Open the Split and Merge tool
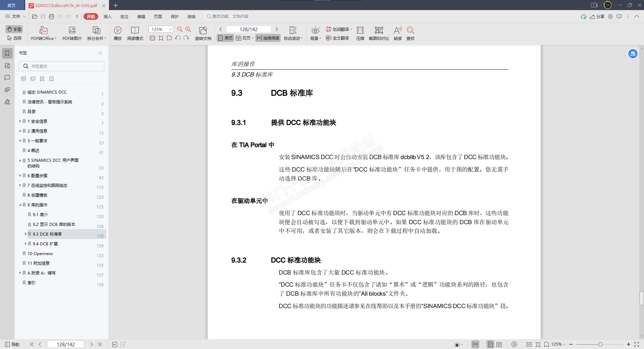Image resolution: width=644 pixels, height=349 pixels. [x=97, y=34]
